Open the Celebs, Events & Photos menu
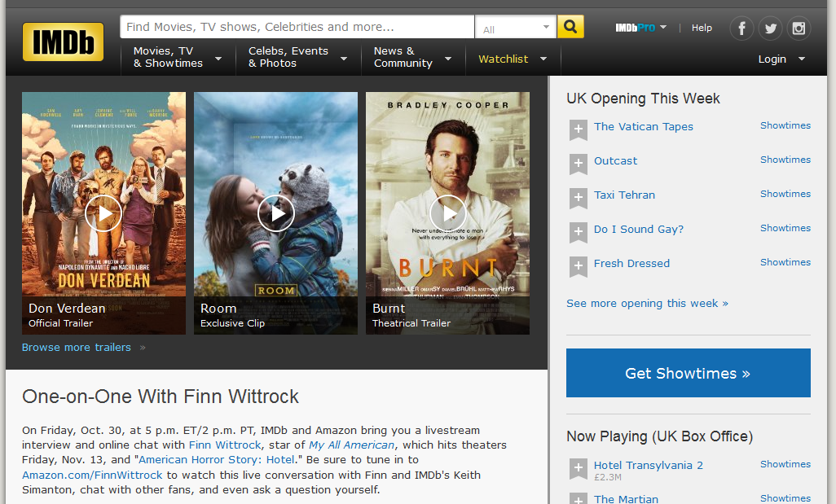Viewport: 836px width, 504px height. click(x=298, y=57)
